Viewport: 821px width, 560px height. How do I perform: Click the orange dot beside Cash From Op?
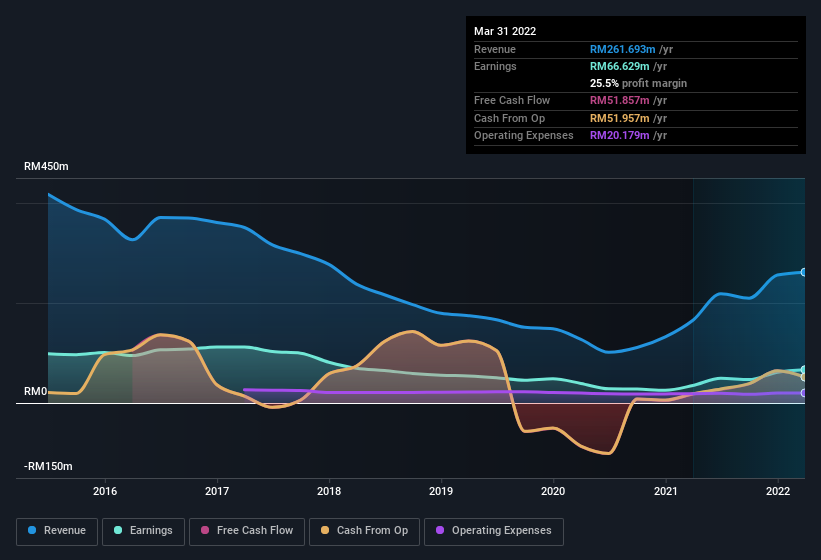pos(325,530)
